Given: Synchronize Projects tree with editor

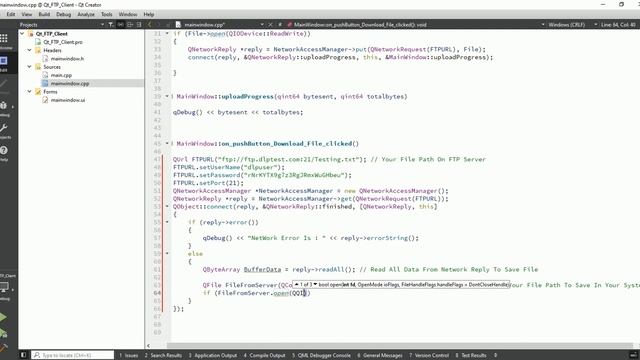Looking at the screenshot, I should coord(120,24).
